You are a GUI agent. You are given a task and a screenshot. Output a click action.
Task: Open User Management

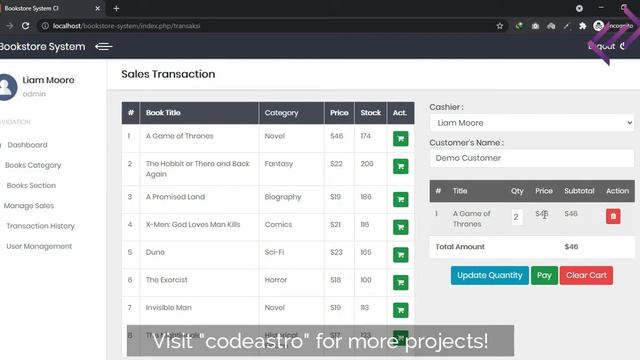pos(39,246)
